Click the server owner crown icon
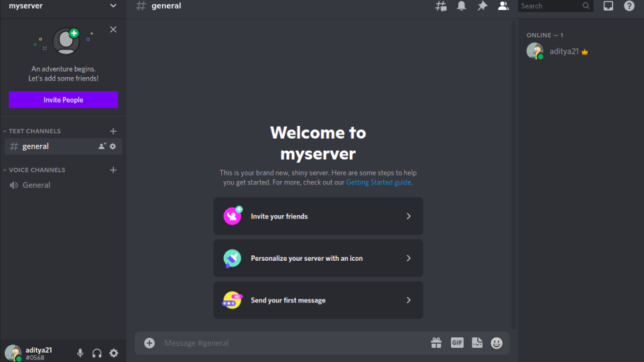 click(x=585, y=52)
